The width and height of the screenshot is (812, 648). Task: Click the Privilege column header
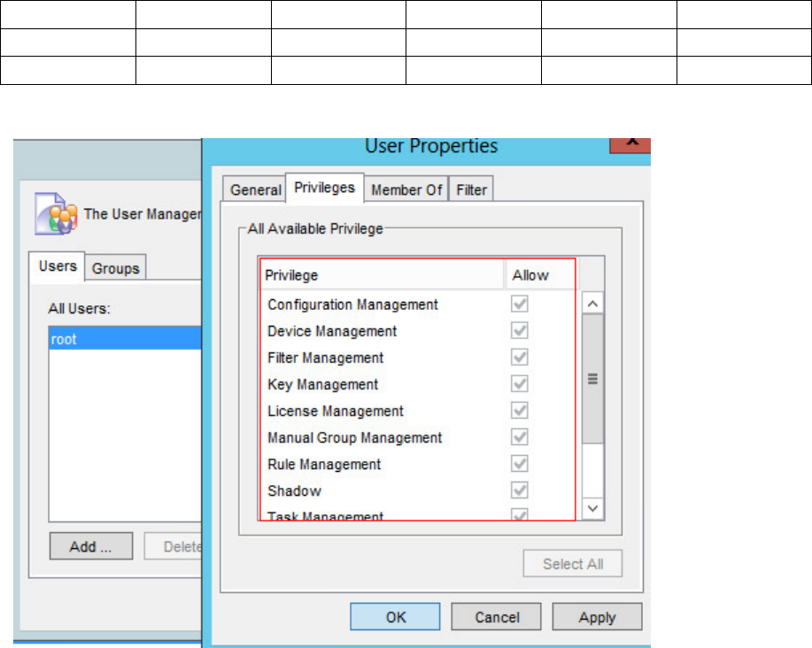pyautogui.click(x=383, y=274)
